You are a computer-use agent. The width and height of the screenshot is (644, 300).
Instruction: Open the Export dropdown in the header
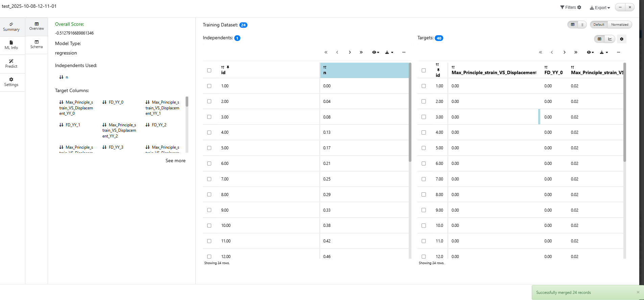(x=600, y=7)
